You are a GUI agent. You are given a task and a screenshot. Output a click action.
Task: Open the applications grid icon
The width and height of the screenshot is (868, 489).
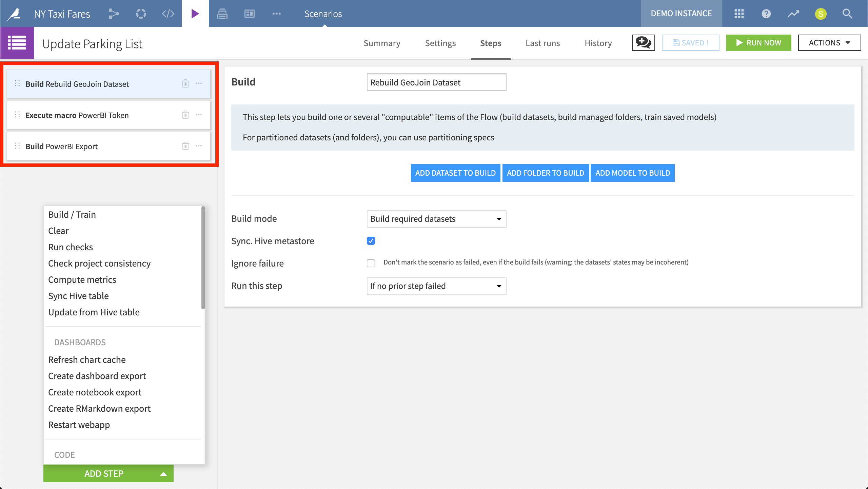tap(739, 14)
